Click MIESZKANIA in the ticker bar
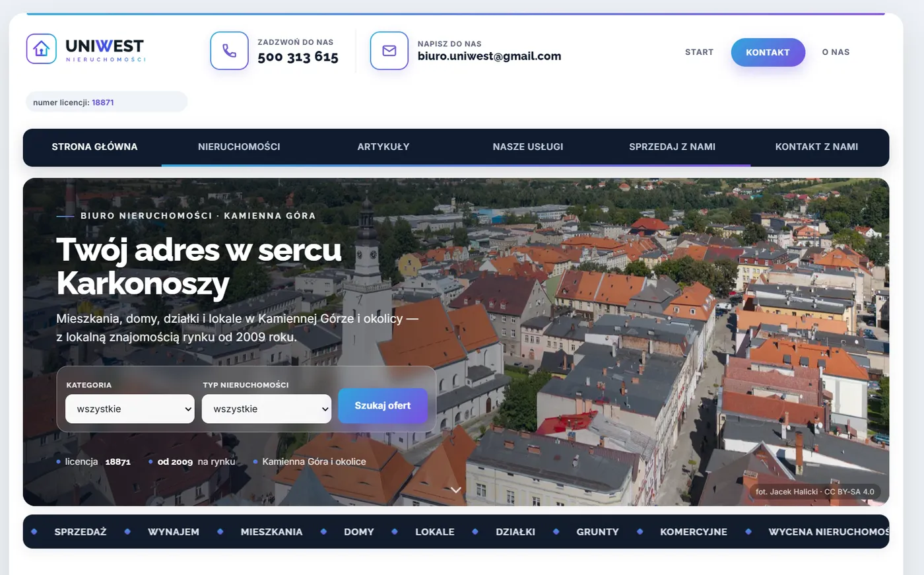 tap(271, 531)
